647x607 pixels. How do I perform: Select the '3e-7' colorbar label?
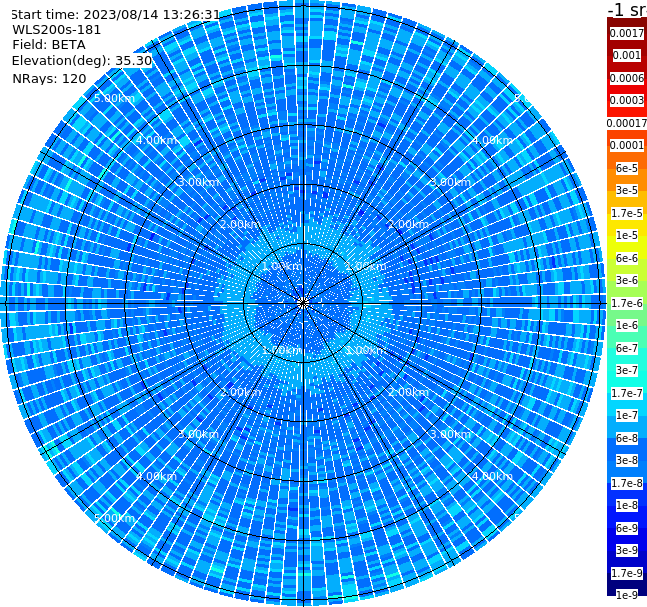627,370
